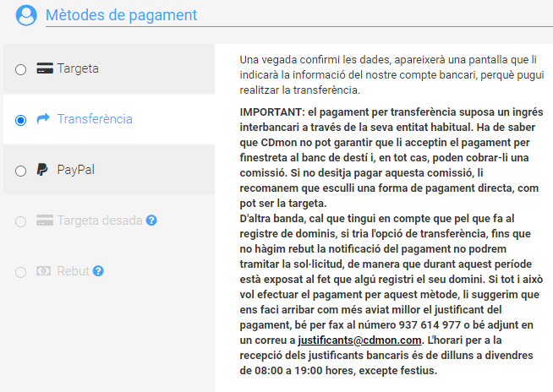
Task: Click the banknote icon next to Rebut
Action: (x=43, y=270)
